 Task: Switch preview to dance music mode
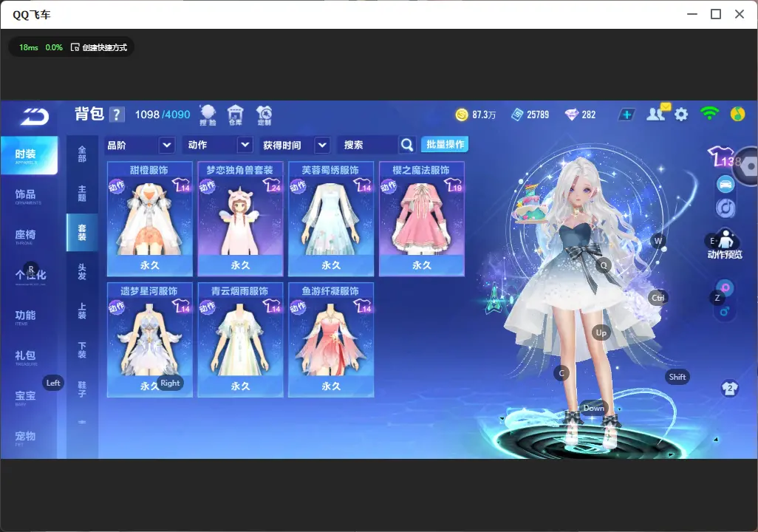[x=725, y=208]
